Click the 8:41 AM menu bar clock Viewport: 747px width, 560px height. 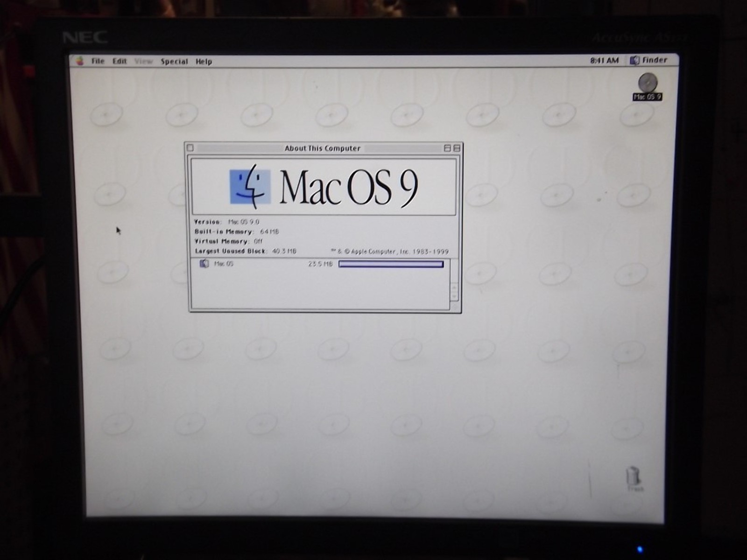pyautogui.click(x=604, y=60)
